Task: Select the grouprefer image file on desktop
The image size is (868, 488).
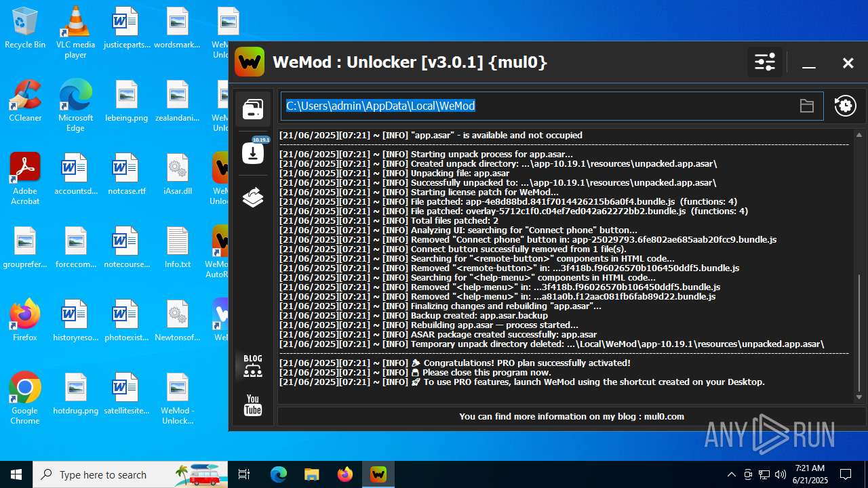Action: 25,249
